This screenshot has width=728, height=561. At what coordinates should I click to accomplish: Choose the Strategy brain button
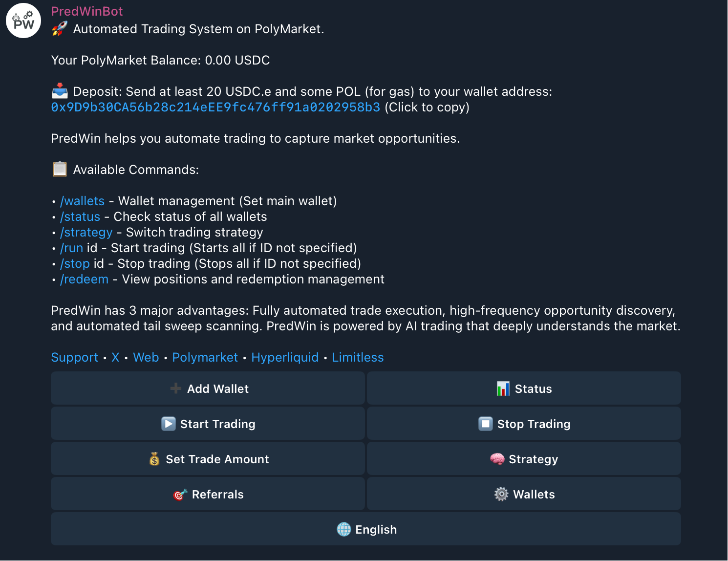pos(524,459)
